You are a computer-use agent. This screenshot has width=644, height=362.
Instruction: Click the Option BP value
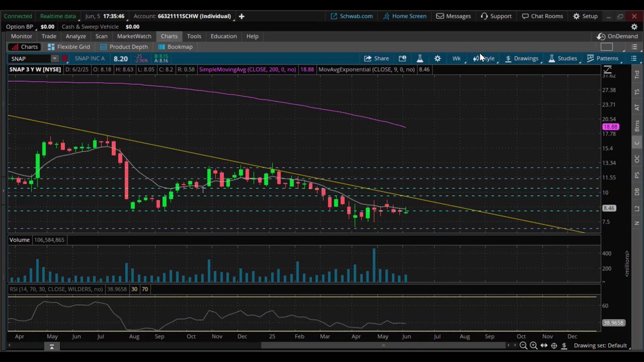pyautogui.click(x=47, y=26)
